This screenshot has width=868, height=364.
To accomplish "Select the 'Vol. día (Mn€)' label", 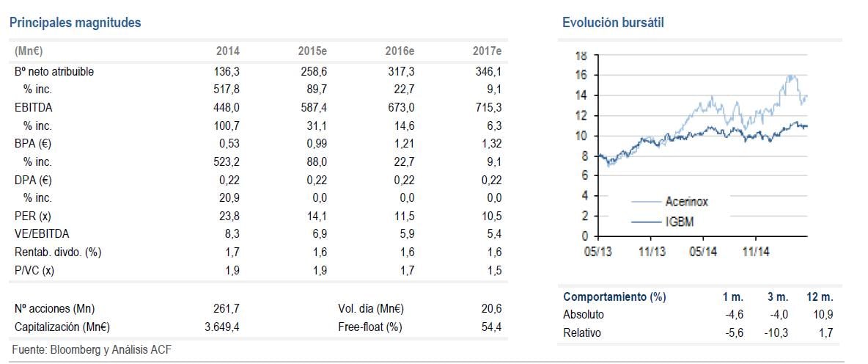I will [372, 308].
